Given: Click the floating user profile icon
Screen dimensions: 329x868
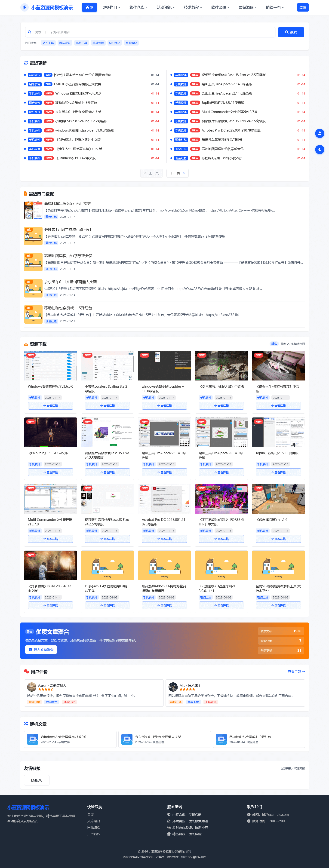Looking at the screenshot, I should 319,133.
